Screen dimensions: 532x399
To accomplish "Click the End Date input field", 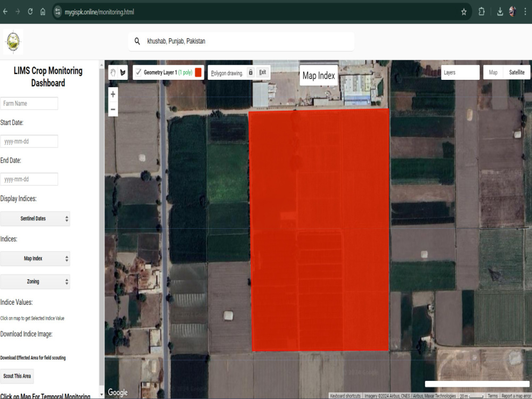I will click(29, 179).
